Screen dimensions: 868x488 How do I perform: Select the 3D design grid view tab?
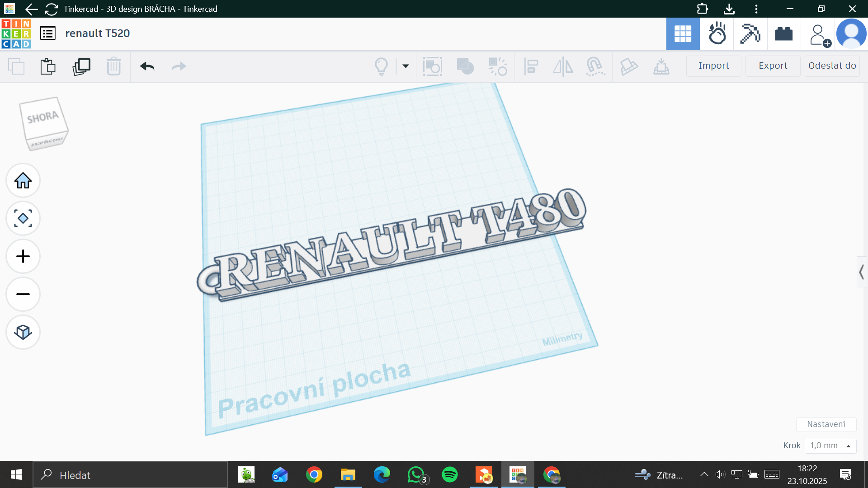(x=683, y=33)
